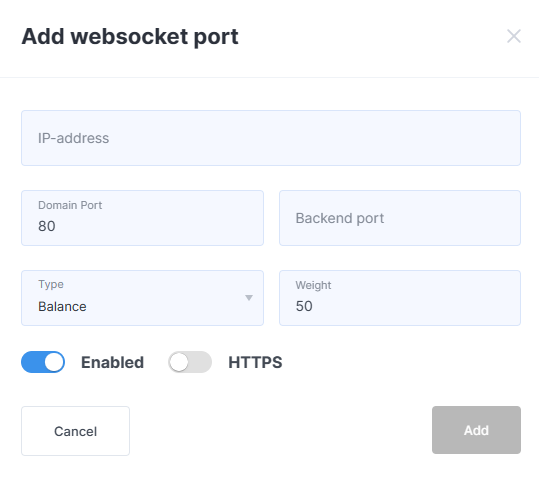Click the Weight floating label
The width and height of the screenshot is (539, 479).
(313, 285)
